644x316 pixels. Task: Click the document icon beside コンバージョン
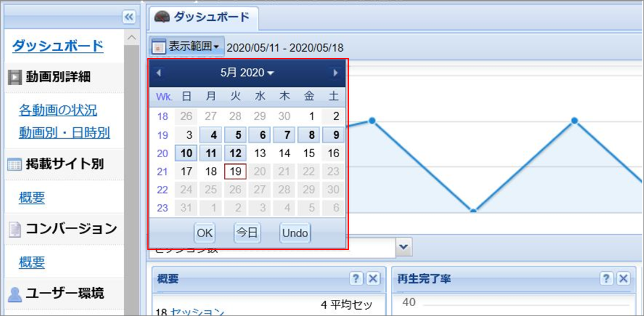coord(15,229)
